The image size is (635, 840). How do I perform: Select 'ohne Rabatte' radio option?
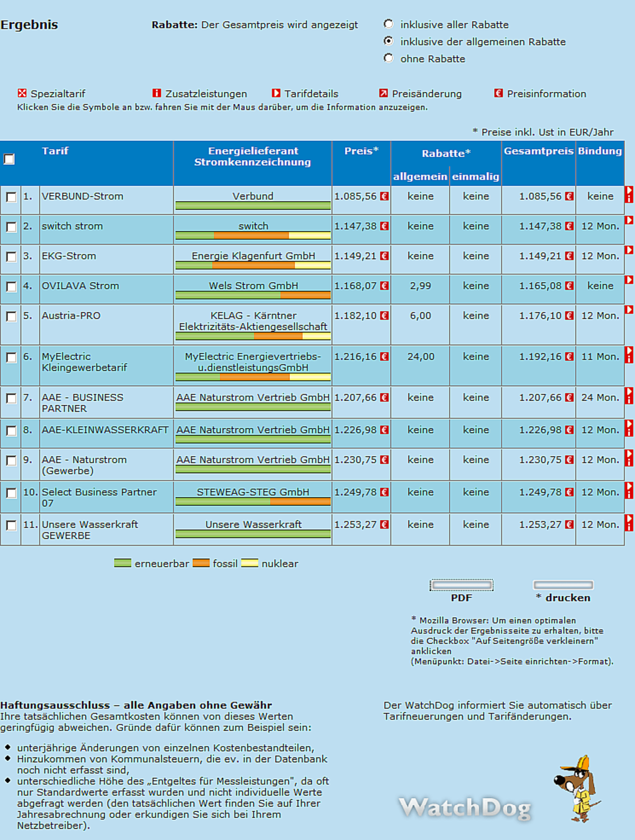click(389, 58)
